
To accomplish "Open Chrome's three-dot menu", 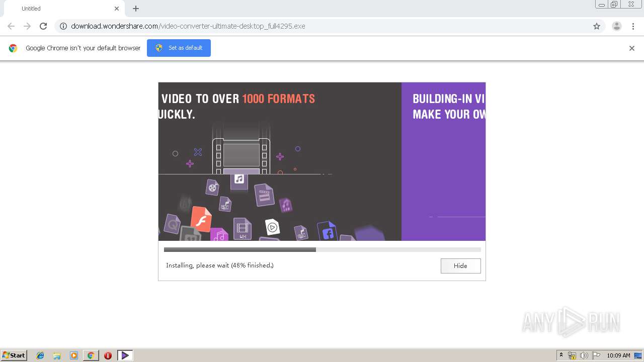I will (633, 26).
